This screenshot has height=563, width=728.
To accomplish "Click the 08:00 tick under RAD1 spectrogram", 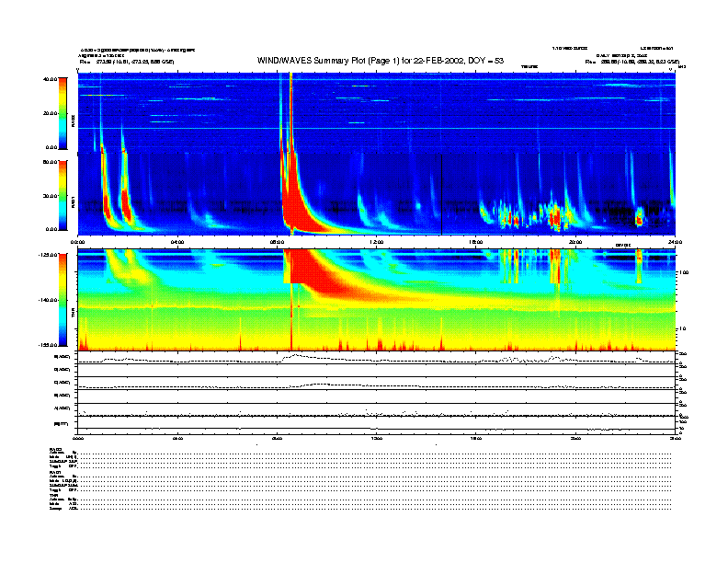I will [x=278, y=242].
